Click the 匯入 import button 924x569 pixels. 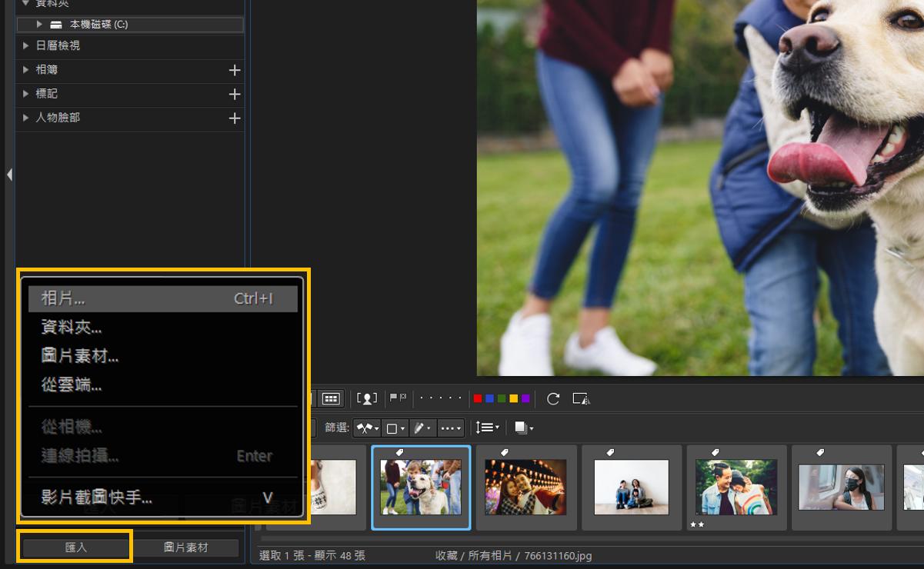(x=75, y=547)
